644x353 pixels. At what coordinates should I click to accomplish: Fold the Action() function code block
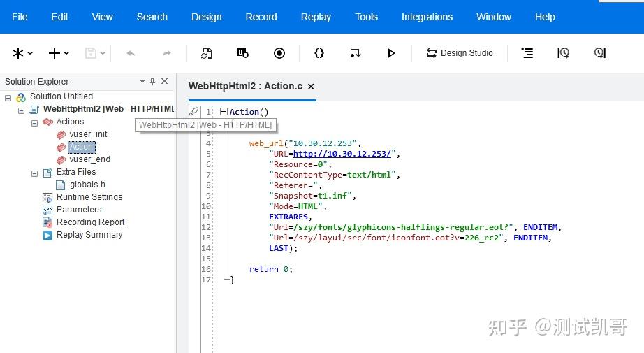224,112
